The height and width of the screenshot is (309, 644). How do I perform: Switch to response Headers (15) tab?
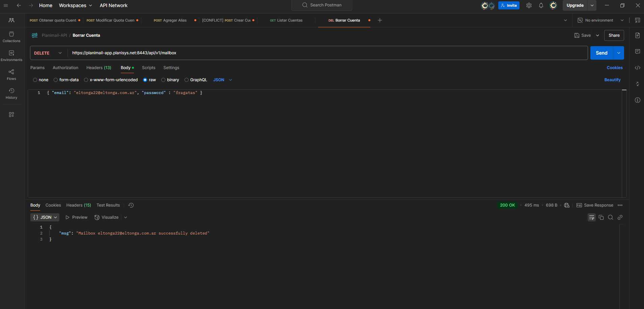point(79,205)
